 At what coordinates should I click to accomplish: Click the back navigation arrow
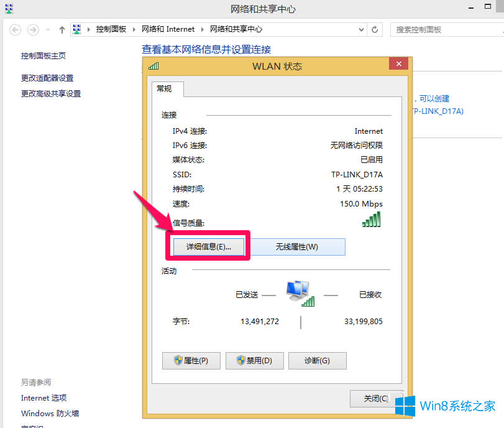pyautogui.click(x=14, y=29)
